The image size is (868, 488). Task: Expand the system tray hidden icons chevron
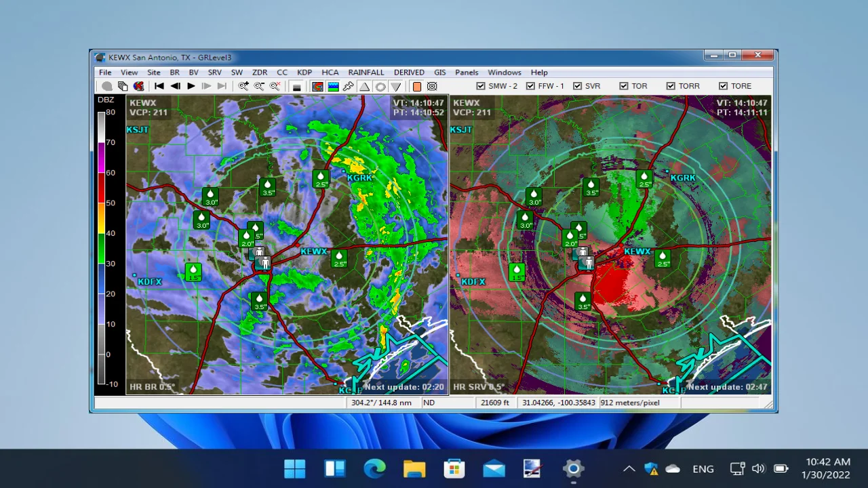pyautogui.click(x=629, y=468)
